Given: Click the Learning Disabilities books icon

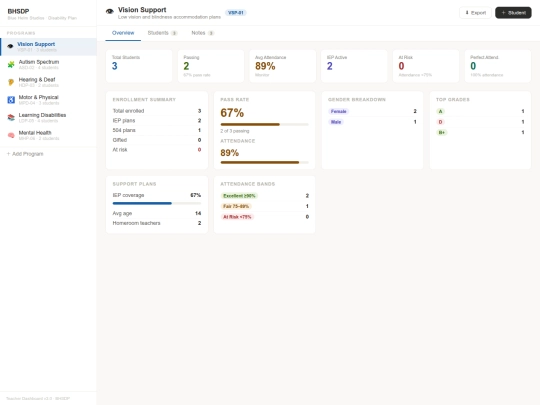Looking at the screenshot, I should (x=11, y=117).
